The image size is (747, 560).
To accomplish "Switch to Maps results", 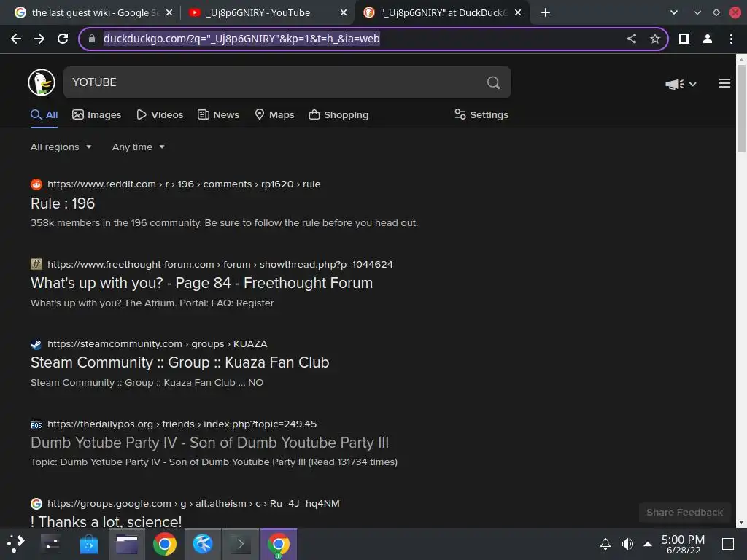I will click(x=274, y=114).
